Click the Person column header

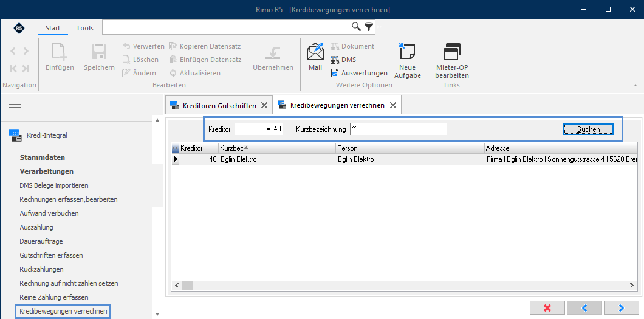(410, 148)
